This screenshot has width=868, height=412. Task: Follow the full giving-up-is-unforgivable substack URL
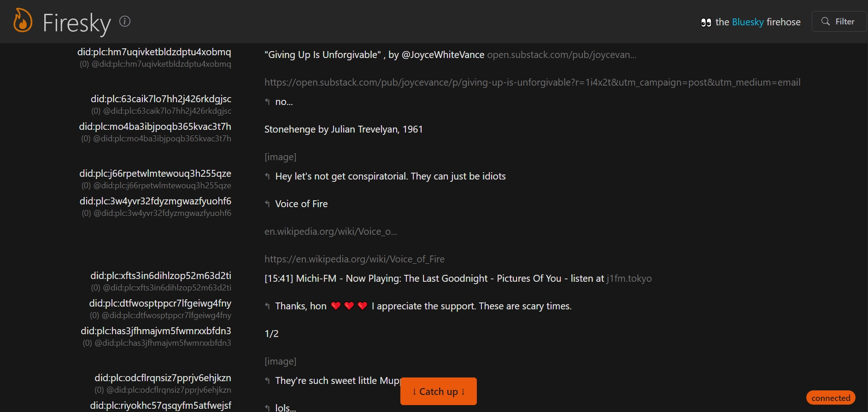point(532,82)
